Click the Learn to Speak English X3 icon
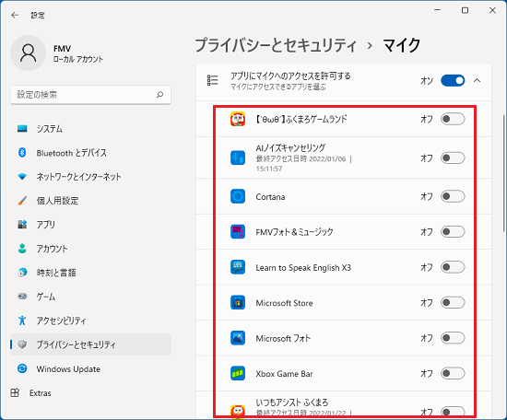Screen dimensions: 507x420 tap(238, 267)
